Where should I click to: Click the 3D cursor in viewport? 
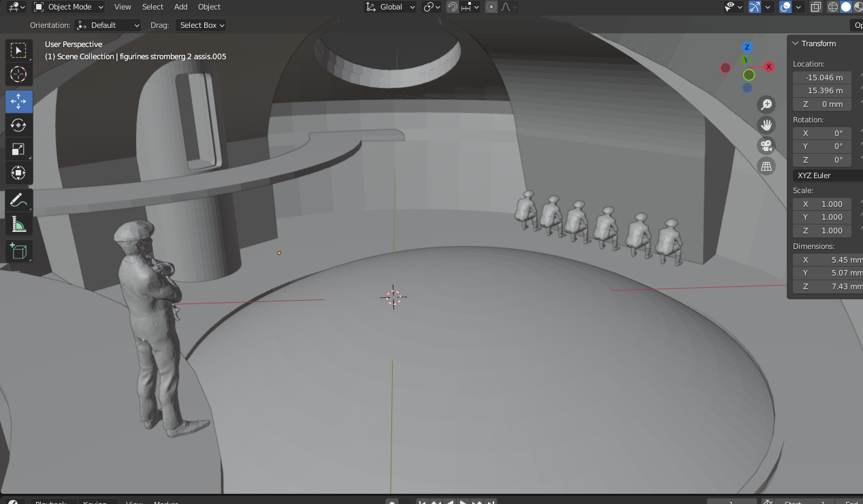click(x=393, y=297)
